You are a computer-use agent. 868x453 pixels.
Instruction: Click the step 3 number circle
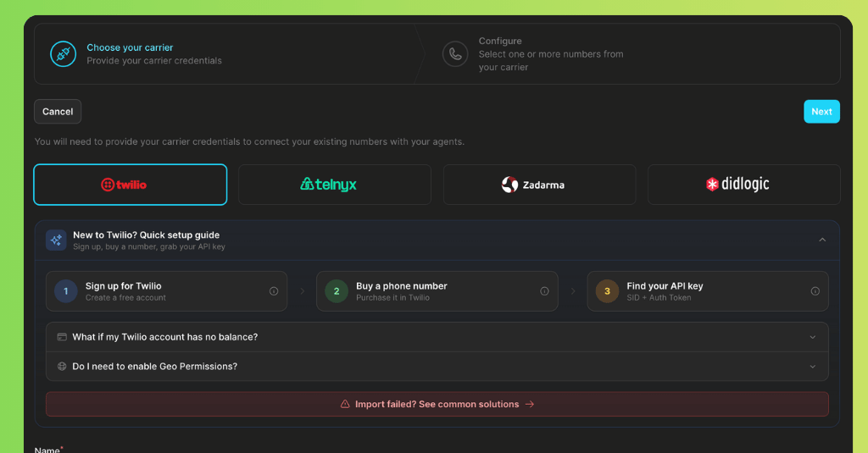[x=607, y=291]
